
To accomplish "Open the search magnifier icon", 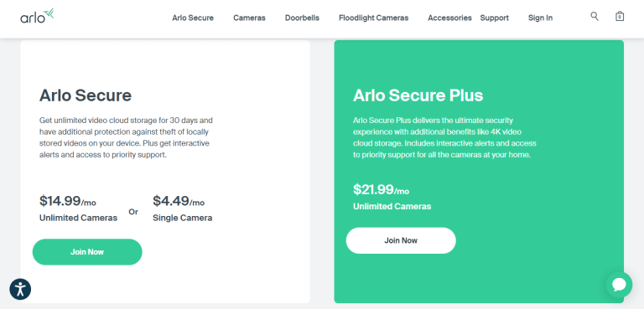I will tap(595, 17).
